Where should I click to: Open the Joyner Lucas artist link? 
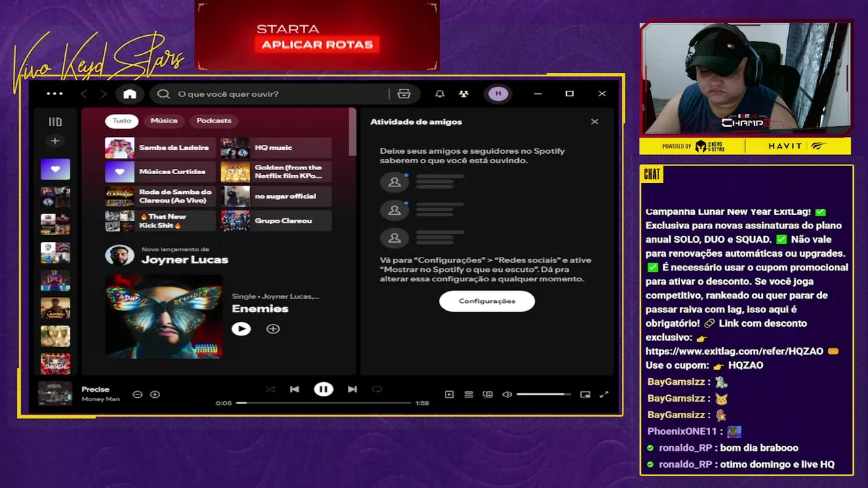[x=184, y=260]
